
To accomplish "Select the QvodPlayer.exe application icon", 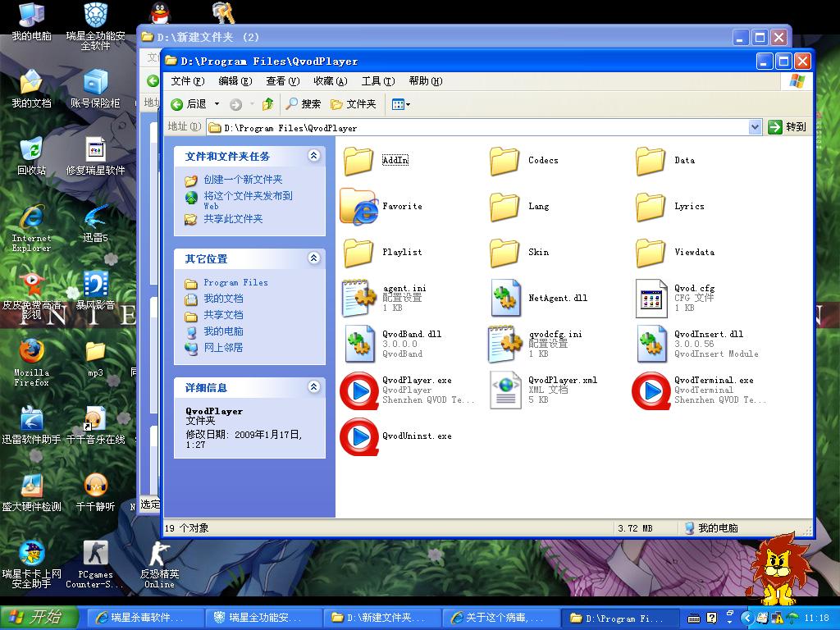I will [359, 390].
